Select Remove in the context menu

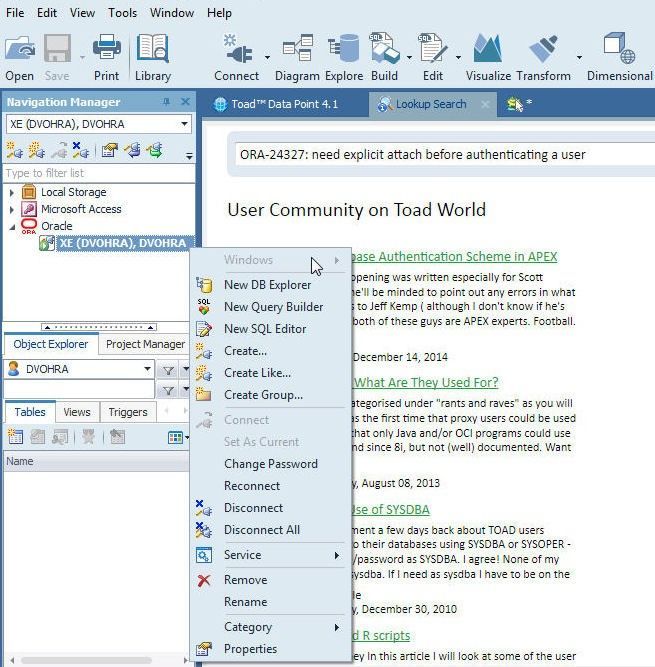pos(271,580)
